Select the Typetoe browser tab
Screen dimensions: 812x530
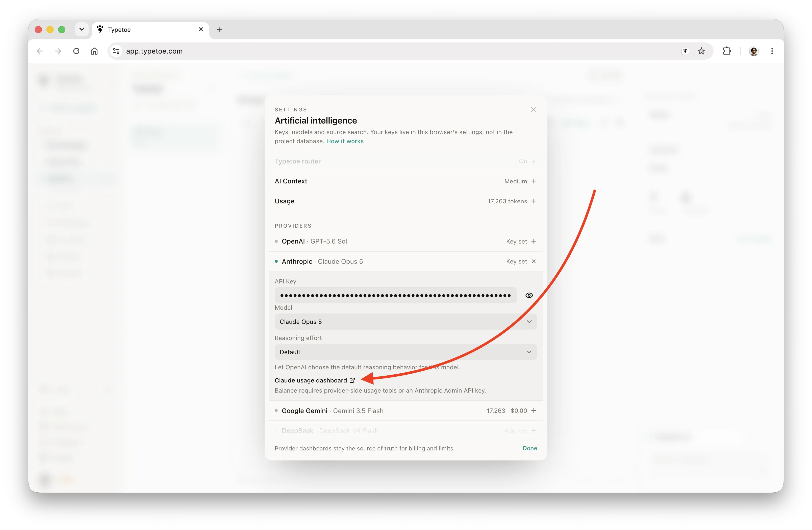coord(150,30)
